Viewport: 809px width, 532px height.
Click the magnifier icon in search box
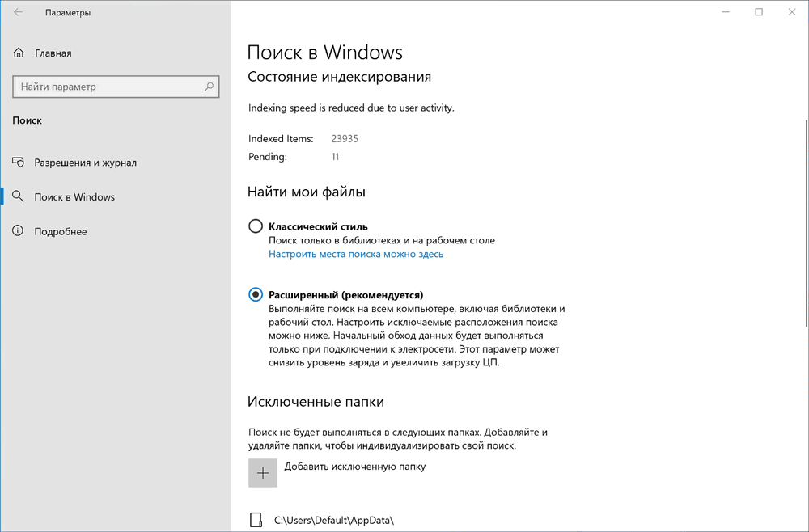pos(209,87)
